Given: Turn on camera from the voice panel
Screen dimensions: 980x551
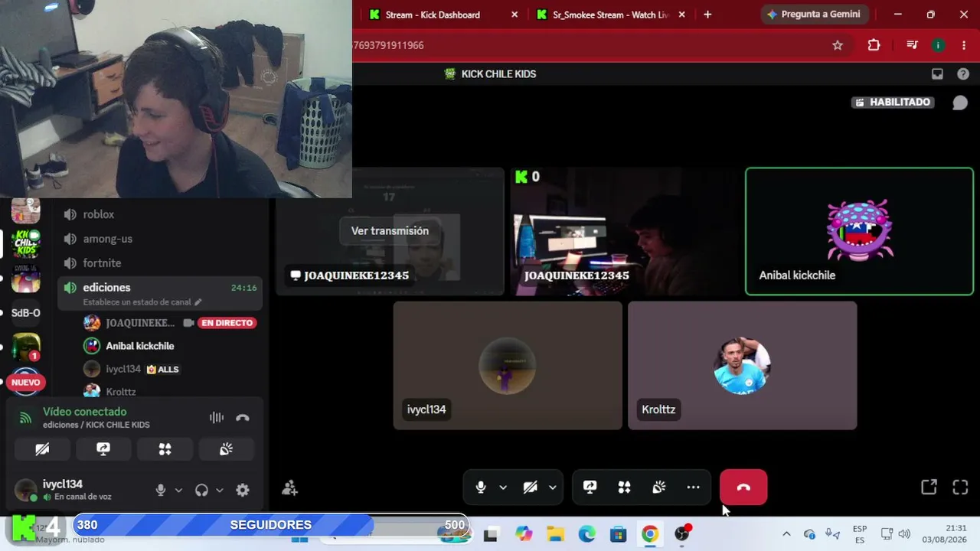Looking at the screenshot, I should [x=42, y=449].
